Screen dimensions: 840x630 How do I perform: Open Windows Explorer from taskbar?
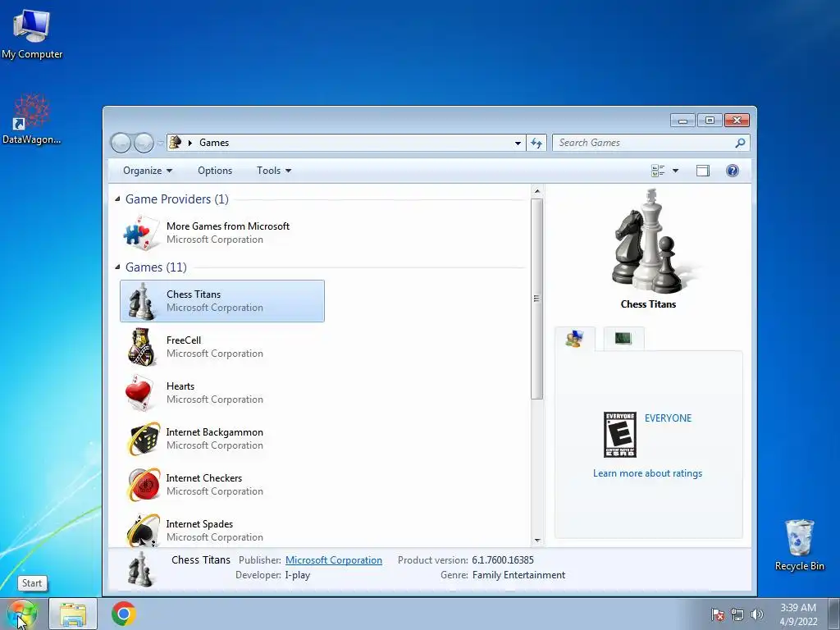pyautogui.click(x=73, y=614)
